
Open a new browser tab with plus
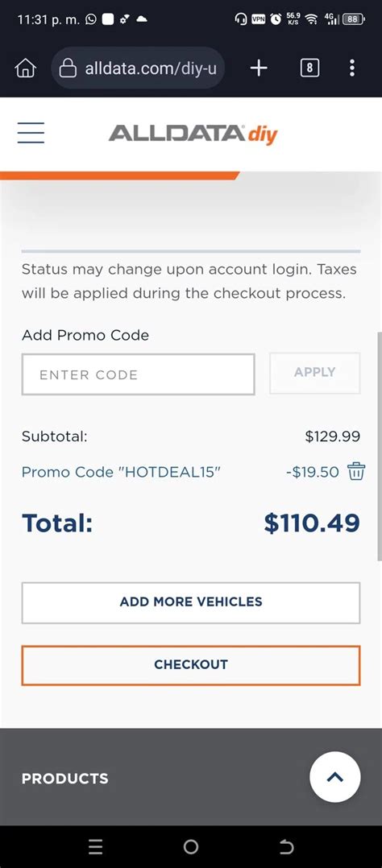259,68
